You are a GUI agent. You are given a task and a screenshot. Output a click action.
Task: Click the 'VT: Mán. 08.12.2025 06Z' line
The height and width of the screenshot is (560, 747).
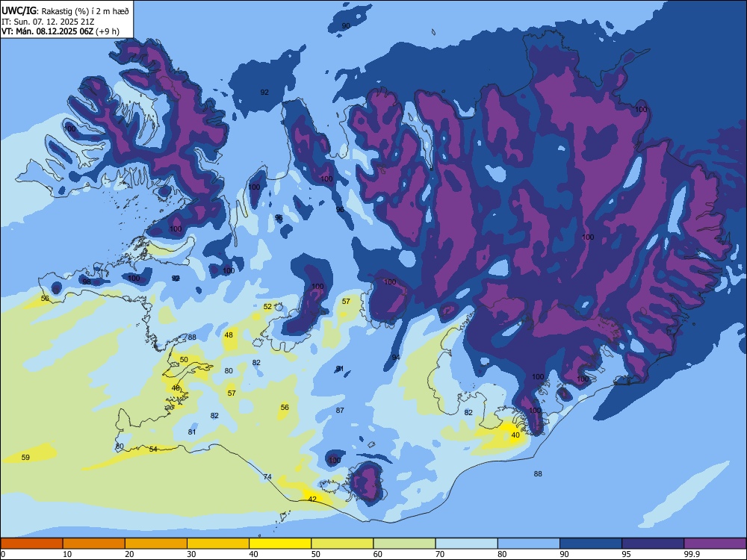click(x=48, y=31)
